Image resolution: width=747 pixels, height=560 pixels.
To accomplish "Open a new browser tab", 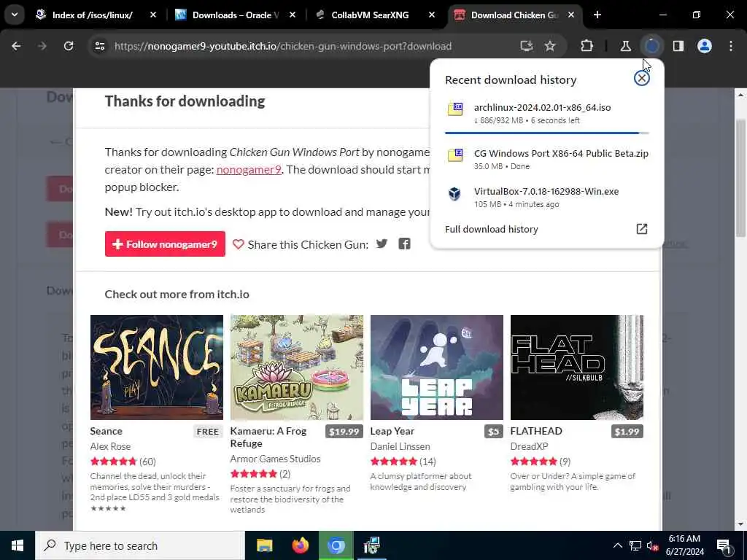I will tap(597, 15).
